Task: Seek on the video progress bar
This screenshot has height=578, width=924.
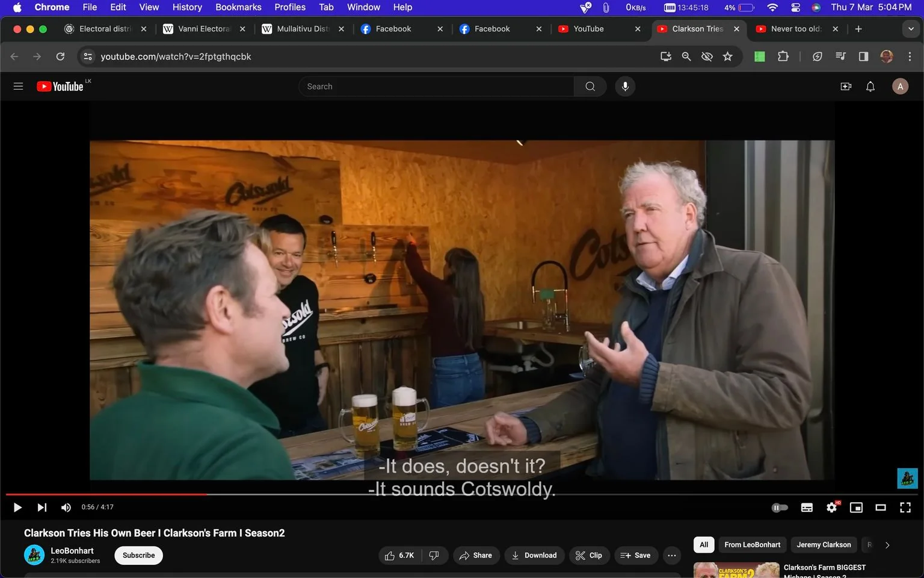Action: [462, 494]
